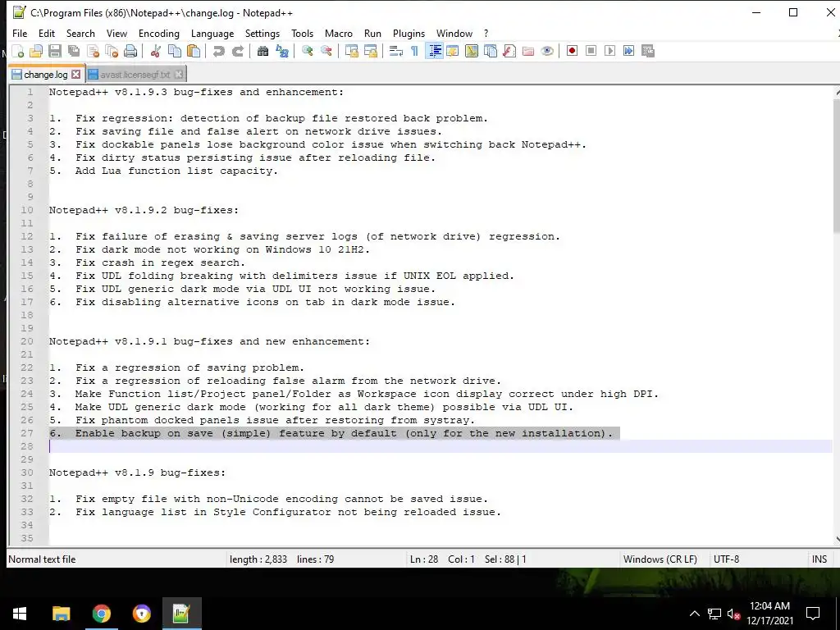This screenshot has width=840, height=630.
Task: Open the Language menu
Action: (212, 33)
